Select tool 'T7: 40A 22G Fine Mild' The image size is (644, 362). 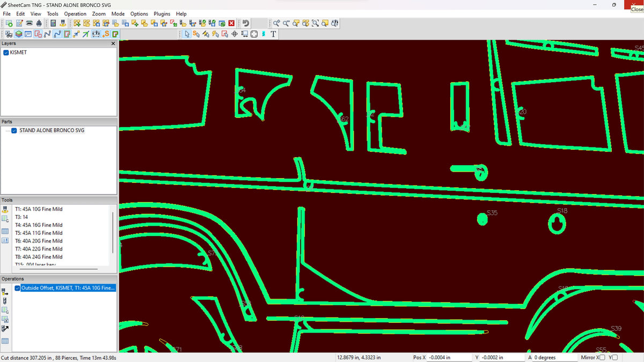tap(39, 249)
